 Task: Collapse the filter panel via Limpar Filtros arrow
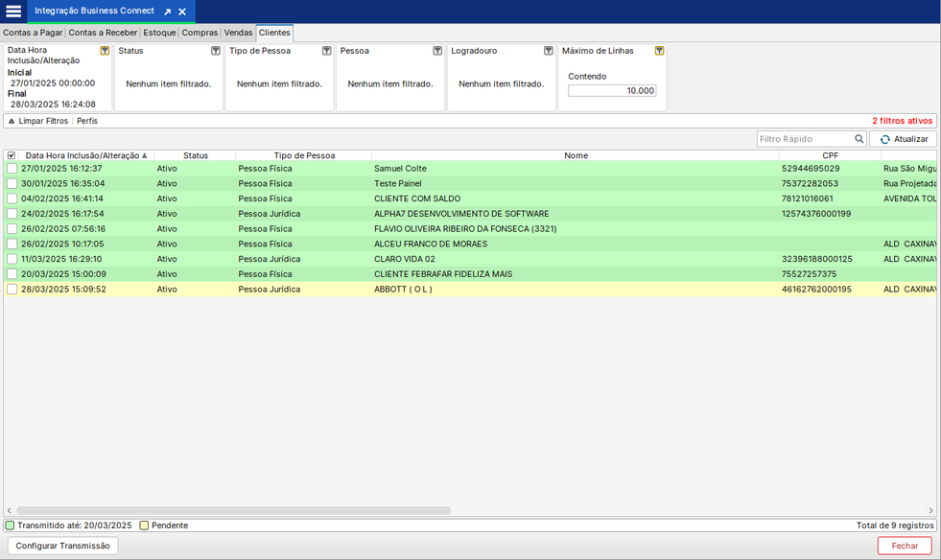pos(12,122)
